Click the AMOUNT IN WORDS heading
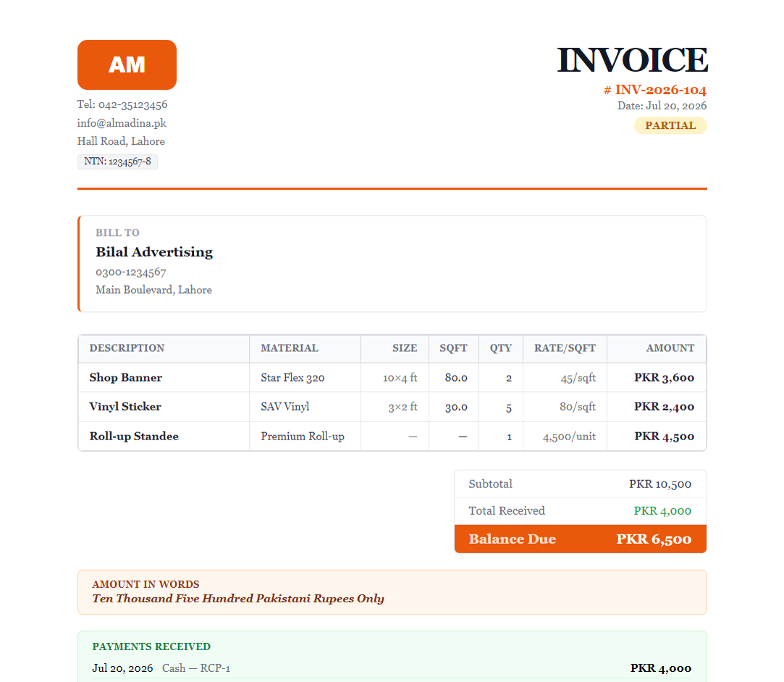 point(146,584)
